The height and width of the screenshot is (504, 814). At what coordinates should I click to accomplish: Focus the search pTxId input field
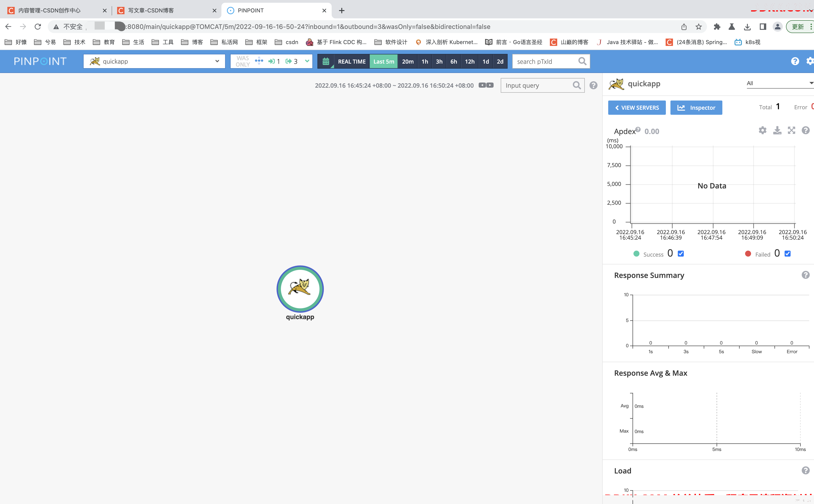pyautogui.click(x=546, y=61)
